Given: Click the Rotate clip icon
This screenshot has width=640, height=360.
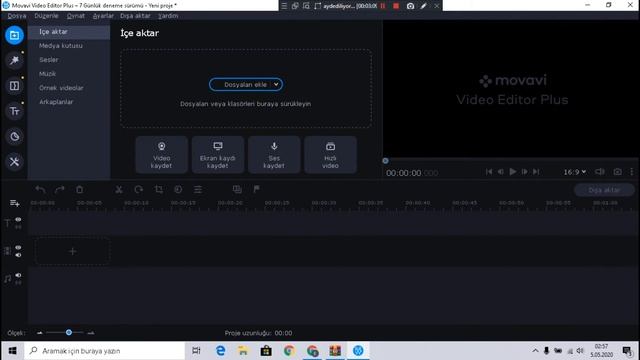Looking at the screenshot, I should 139,189.
